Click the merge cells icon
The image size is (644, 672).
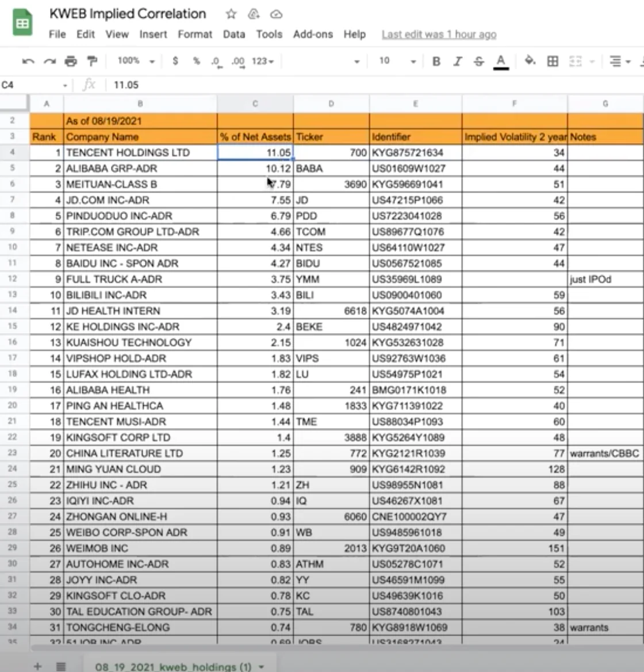click(575, 62)
